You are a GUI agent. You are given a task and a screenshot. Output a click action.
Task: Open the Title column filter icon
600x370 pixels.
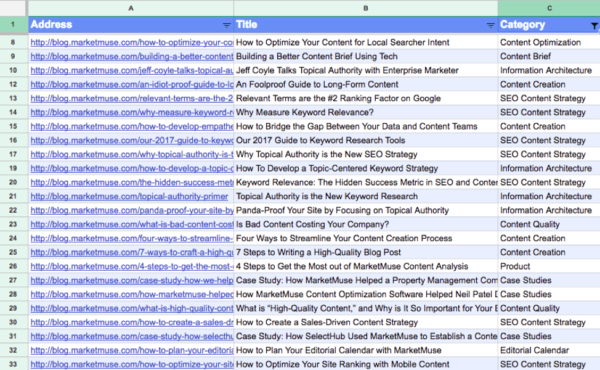[x=491, y=25]
